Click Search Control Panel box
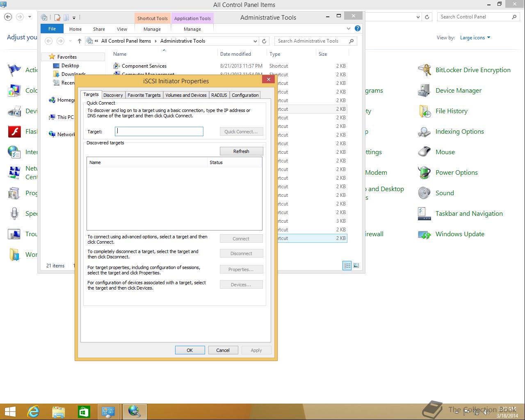 tap(478, 17)
